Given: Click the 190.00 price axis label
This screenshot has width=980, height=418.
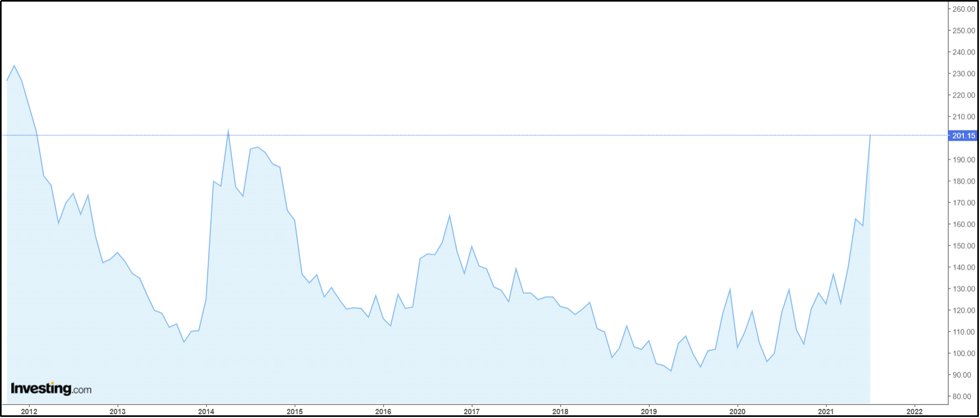Looking at the screenshot, I should click(964, 160).
